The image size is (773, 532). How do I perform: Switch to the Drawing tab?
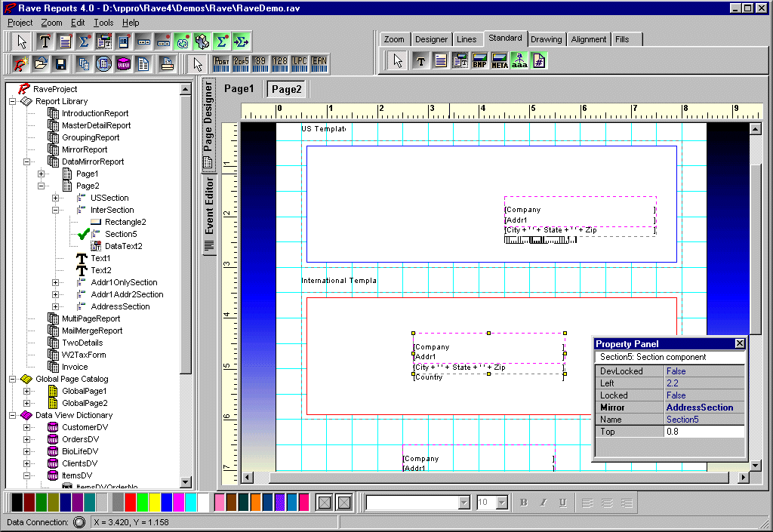(546, 39)
